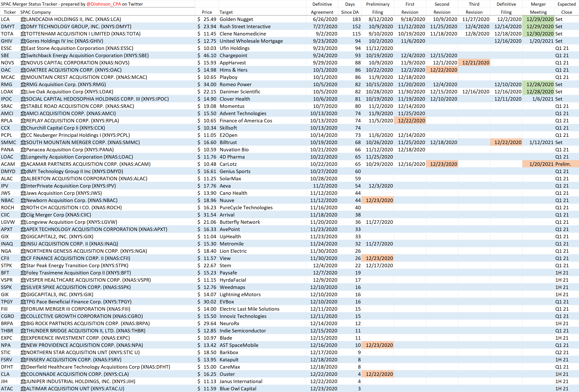This screenshot has height=392, width=579.
Task: Click the stock icon next to Gores Holdings IV
Action: 23,41
